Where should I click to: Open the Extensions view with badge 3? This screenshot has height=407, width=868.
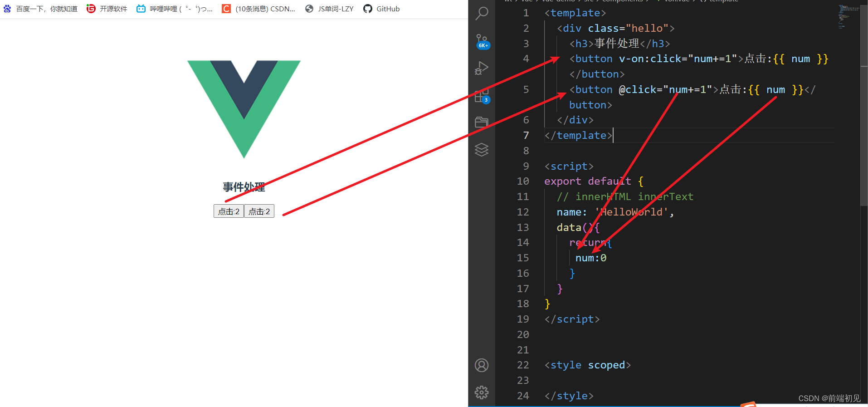tap(482, 96)
